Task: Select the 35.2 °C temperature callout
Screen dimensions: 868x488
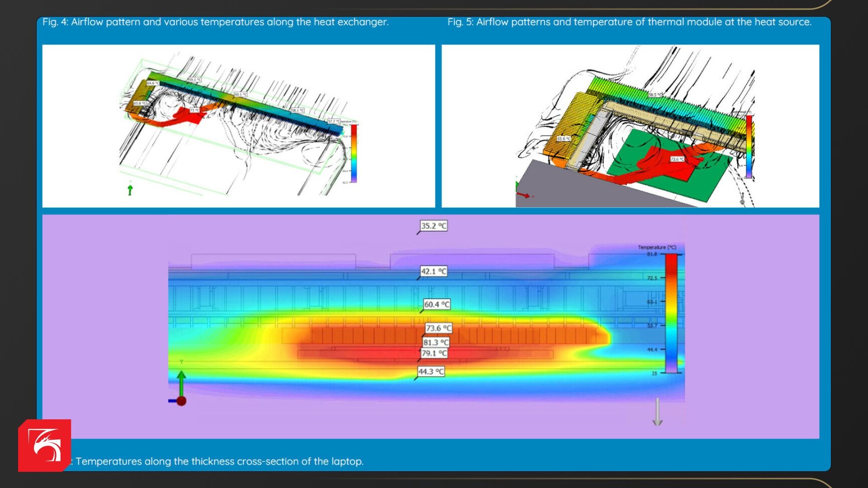Action: 434,226
